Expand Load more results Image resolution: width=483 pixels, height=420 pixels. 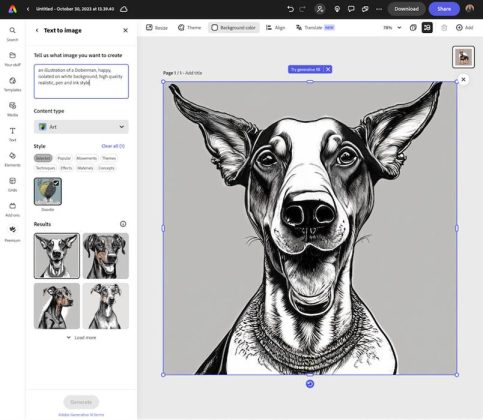(x=81, y=338)
